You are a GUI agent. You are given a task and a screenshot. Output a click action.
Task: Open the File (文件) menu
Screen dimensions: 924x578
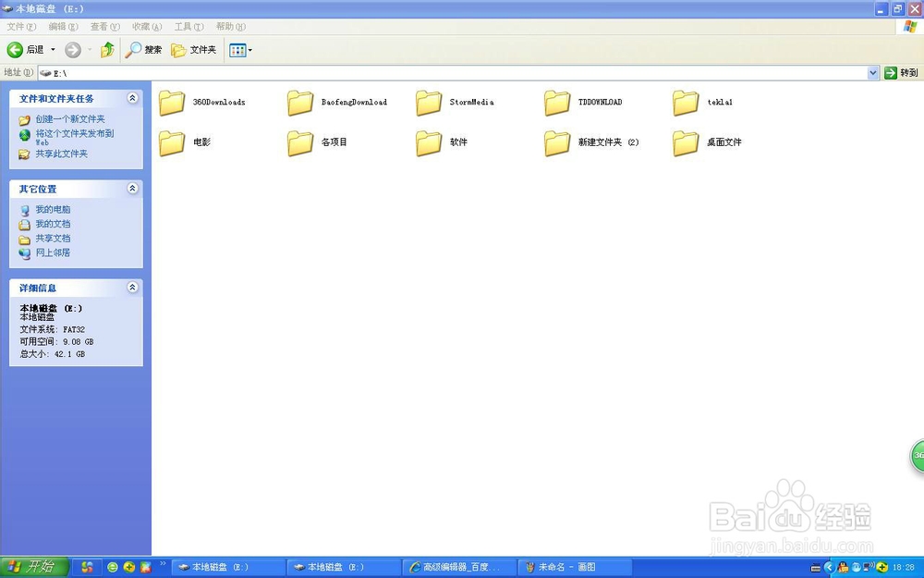click(x=21, y=27)
